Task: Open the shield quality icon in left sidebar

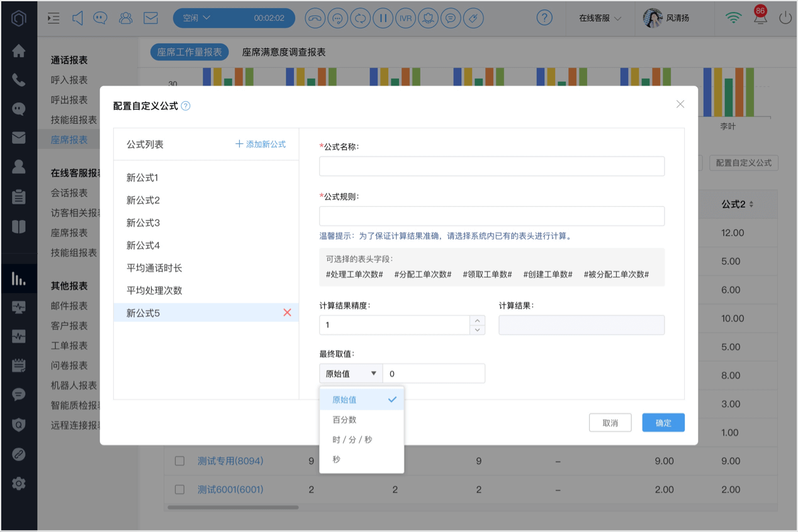Action: pos(19,424)
